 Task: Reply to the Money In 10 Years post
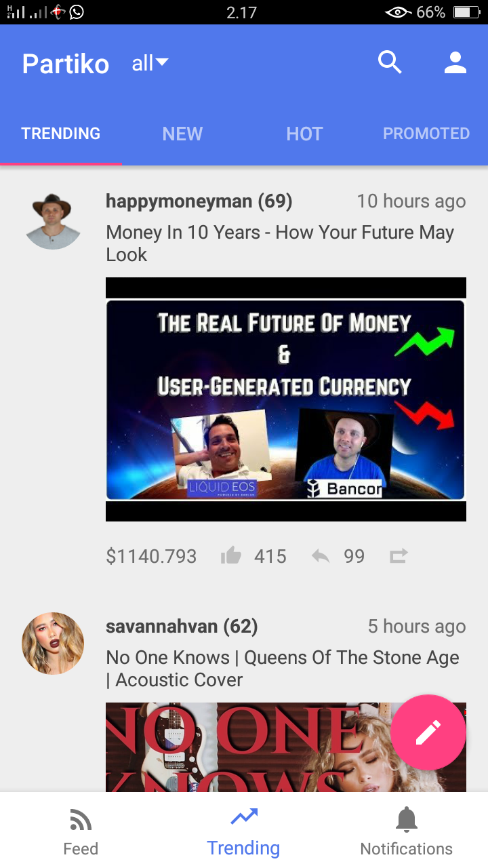321,557
